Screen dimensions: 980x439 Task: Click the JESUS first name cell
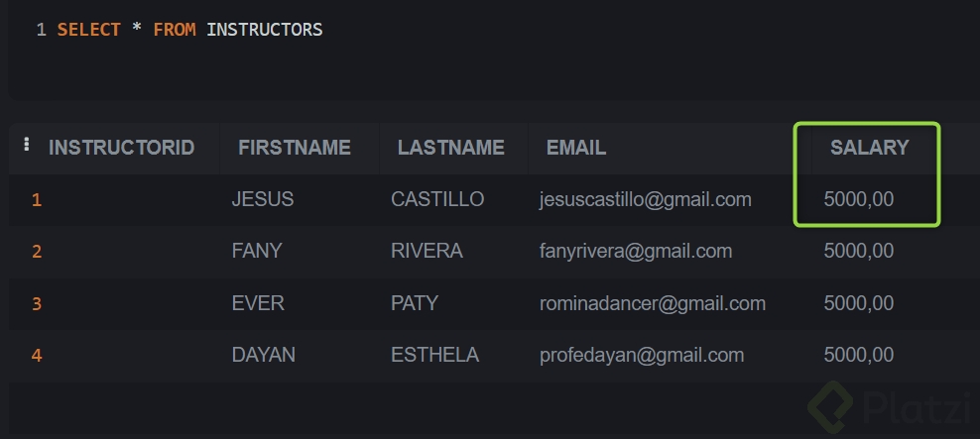(263, 199)
